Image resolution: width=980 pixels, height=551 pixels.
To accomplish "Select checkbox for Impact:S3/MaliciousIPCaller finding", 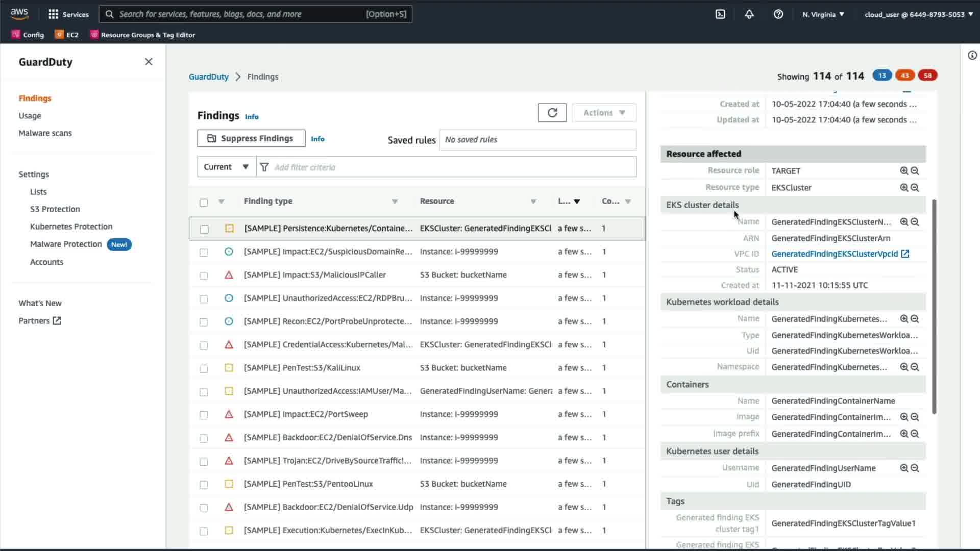I will coord(204,275).
